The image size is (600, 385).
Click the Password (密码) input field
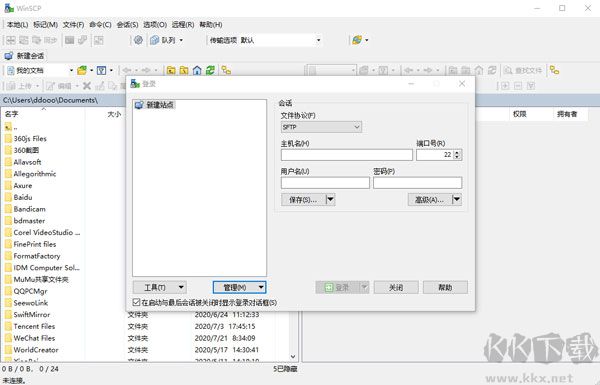(417, 183)
